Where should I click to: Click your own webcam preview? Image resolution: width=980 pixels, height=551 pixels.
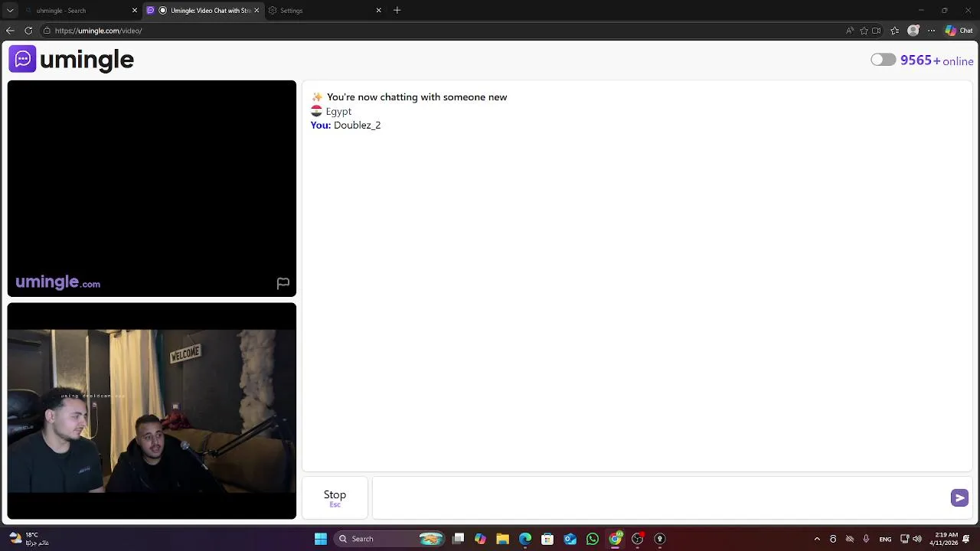click(152, 411)
